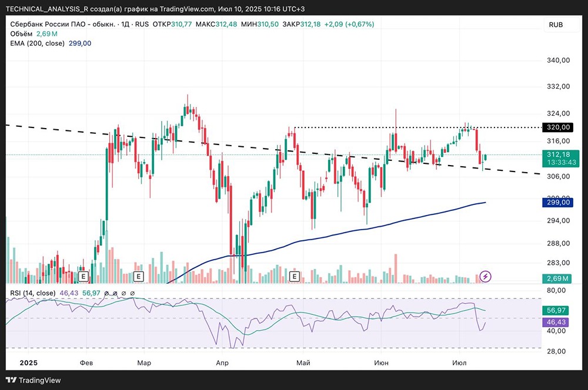Click the Объём volume indicator legend

(21, 33)
